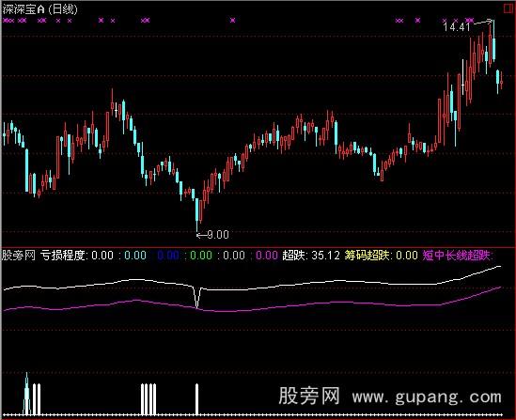This screenshot has height=420, width=516.
Task: Click the white V-shaped dip on indicator line
Action: 196,297
